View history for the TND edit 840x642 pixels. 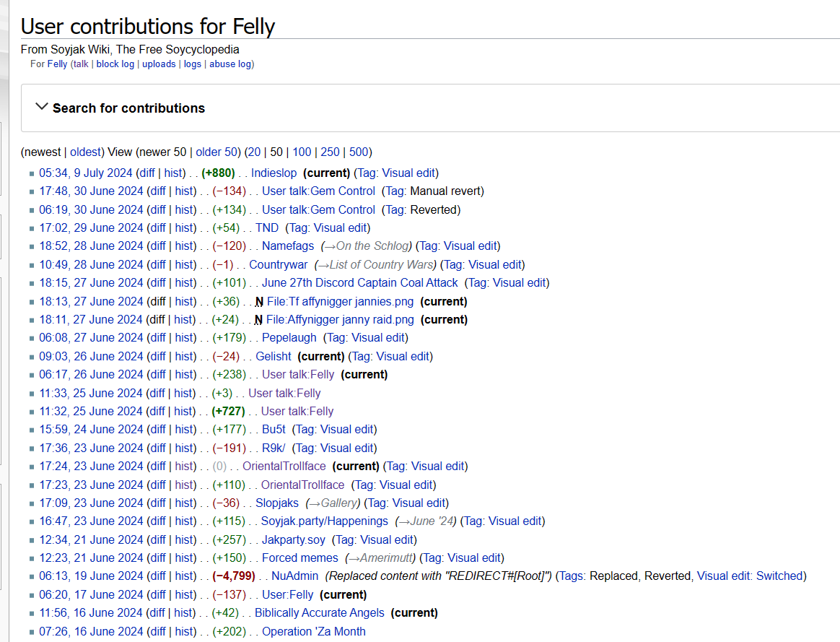pos(185,228)
